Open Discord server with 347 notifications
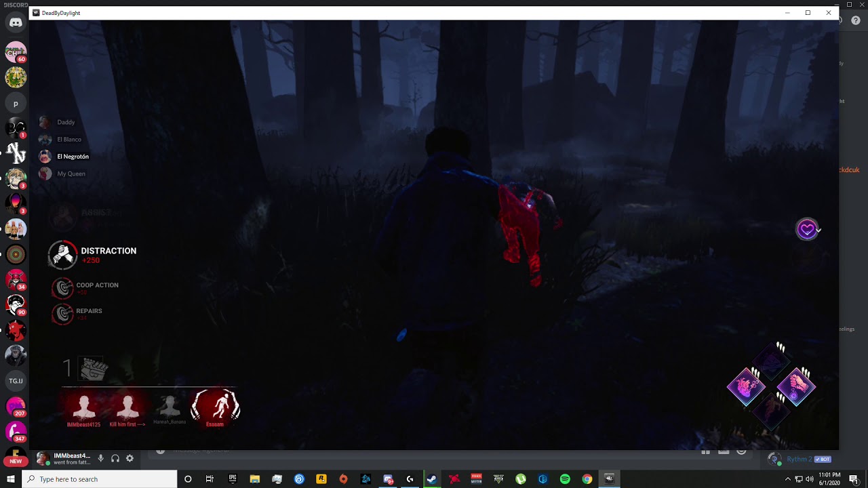The width and height of the screenshot is (868, 488). coord(16,432)
